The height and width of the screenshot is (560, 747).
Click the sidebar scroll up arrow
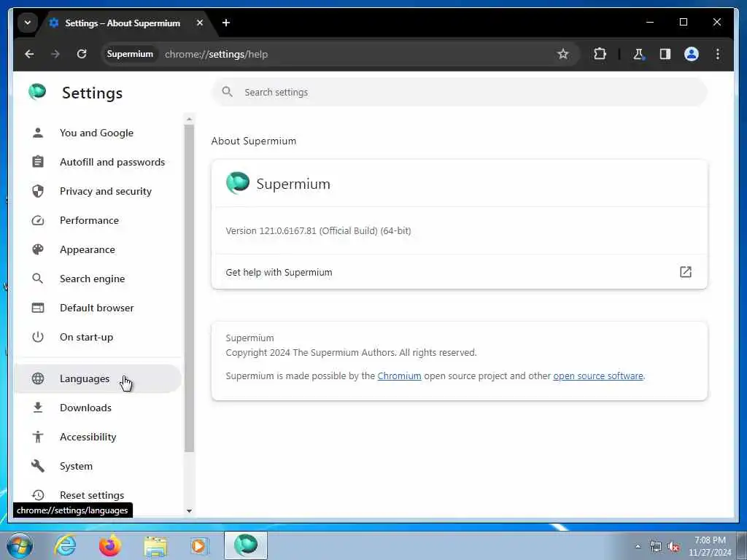[x=189, y=119]
